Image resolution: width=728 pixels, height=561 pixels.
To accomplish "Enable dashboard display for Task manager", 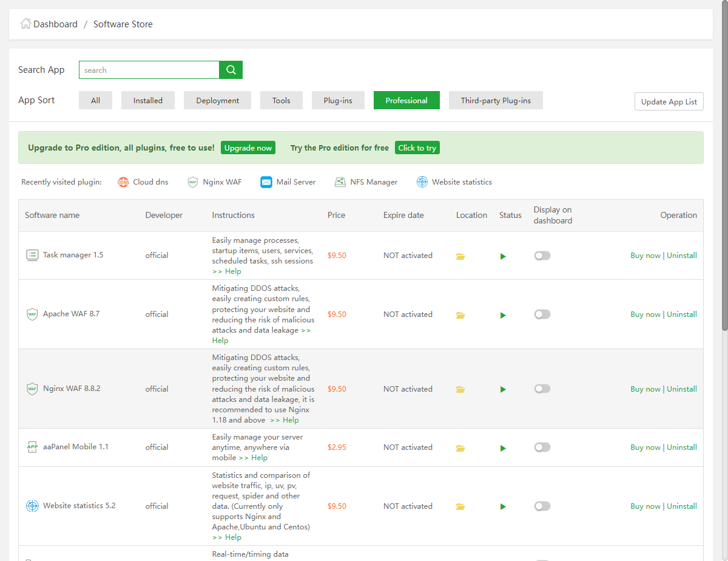I will 542,256.
